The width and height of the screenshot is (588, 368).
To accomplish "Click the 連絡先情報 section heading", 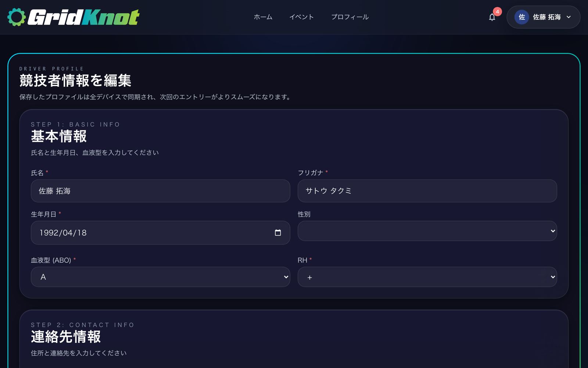I will coord(66,337).
